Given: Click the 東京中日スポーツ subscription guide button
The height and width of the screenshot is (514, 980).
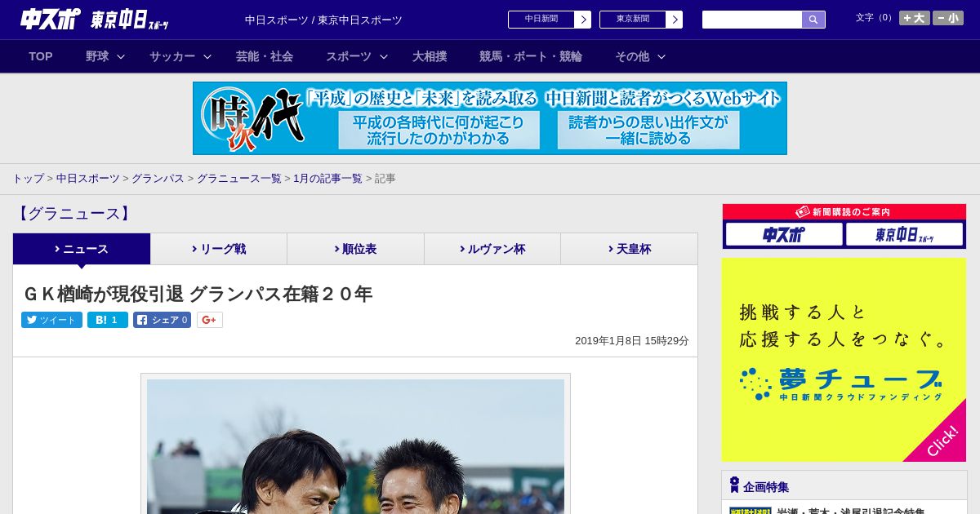Looking at the screenshot, I should (x=904, y=235).
